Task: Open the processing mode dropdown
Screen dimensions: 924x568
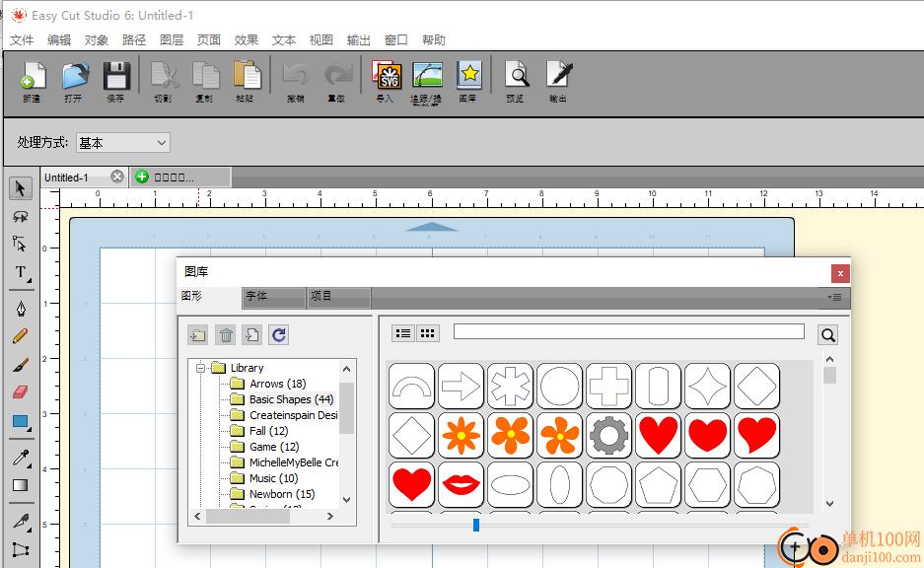Action: pyautogui.click(x=123, y=143)
